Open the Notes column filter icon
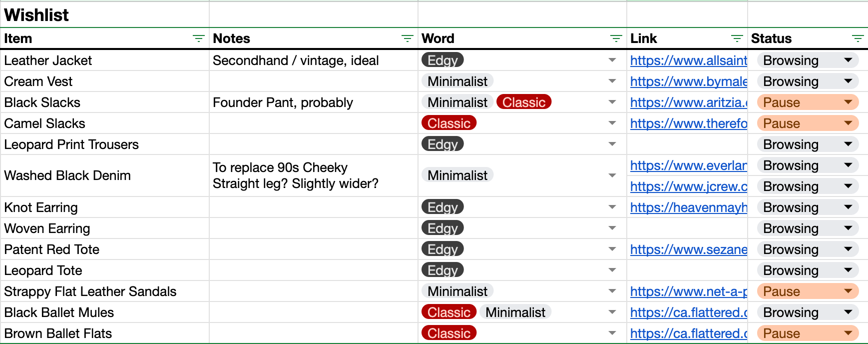 tap(408, 38)
